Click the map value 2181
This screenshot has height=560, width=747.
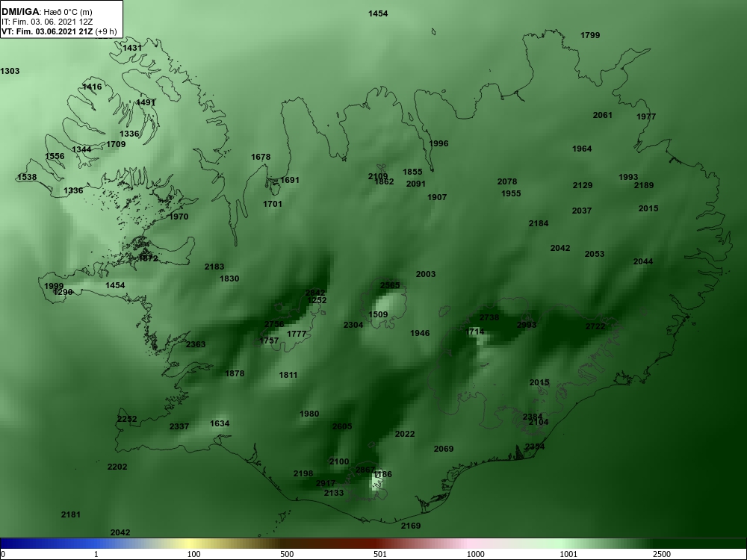tap(71, 514)
